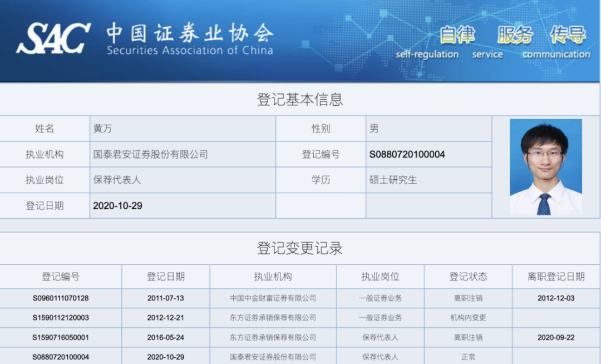Click the 中国中金财富证券有限公司 institution cell
Screen dimensions: 601x364
click(273, 298)
